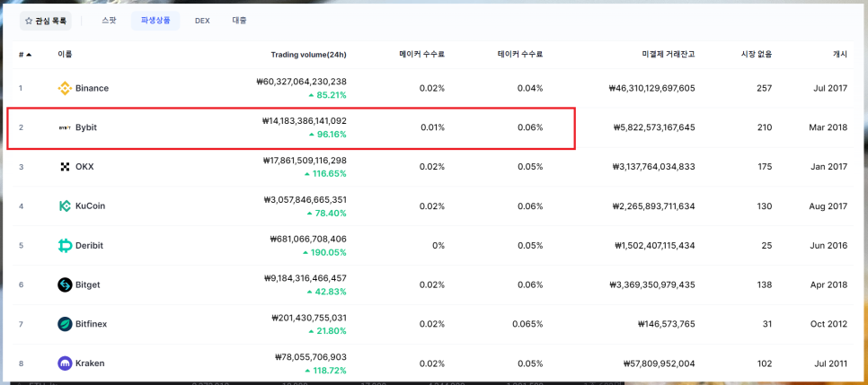Open the Bitfinex exchange link
868x385 pixels.
[92, 324]
